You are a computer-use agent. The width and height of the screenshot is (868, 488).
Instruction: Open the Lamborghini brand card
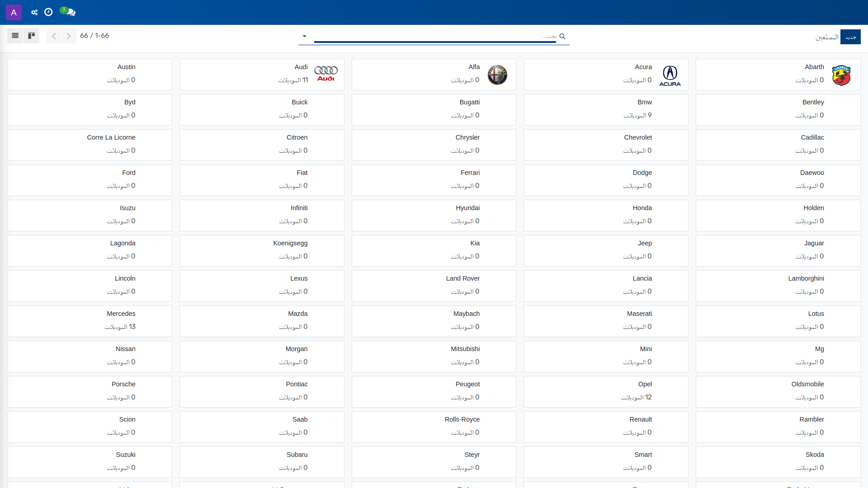point(778,286)
